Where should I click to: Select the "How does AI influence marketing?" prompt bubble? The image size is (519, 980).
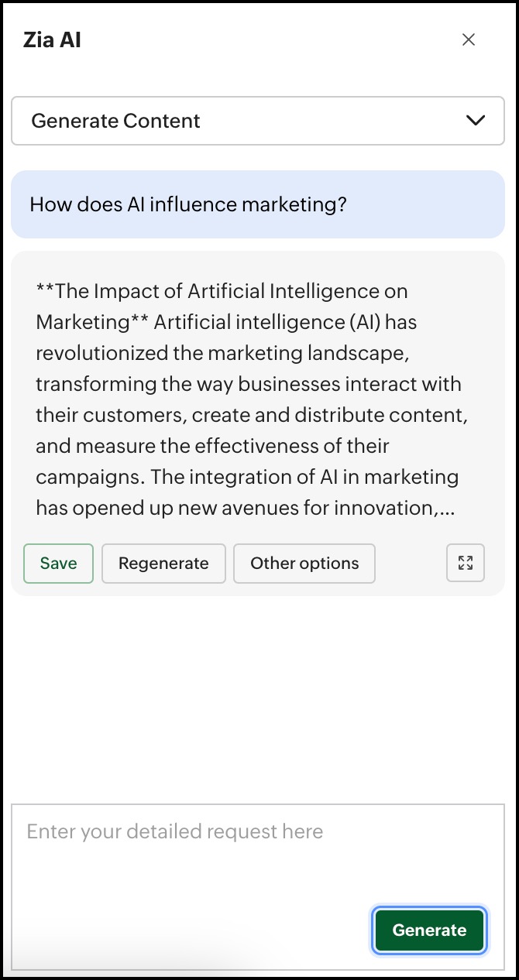(x=258, y=204)
